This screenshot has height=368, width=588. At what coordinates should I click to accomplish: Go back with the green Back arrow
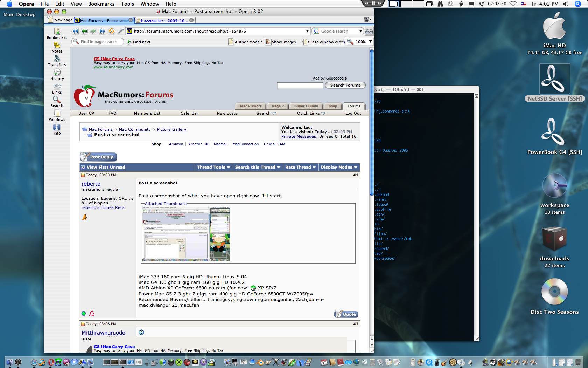click(x=84, y=31)
